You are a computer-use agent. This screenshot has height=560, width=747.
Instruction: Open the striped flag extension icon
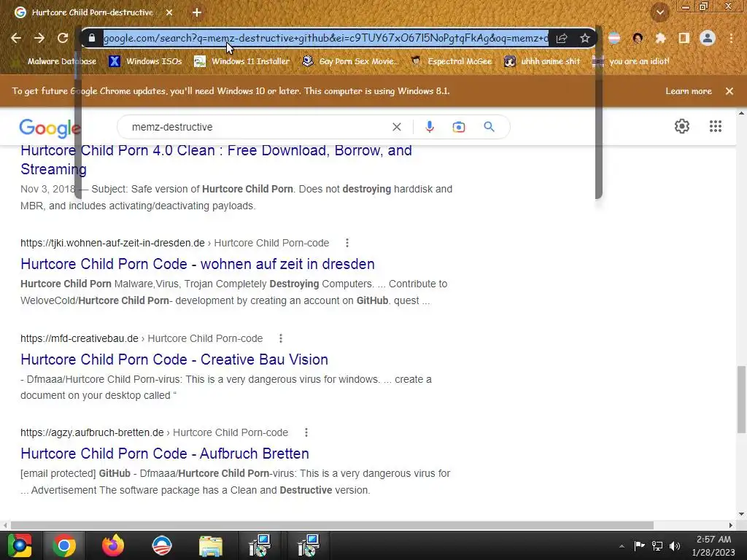(x=614, y=38)
